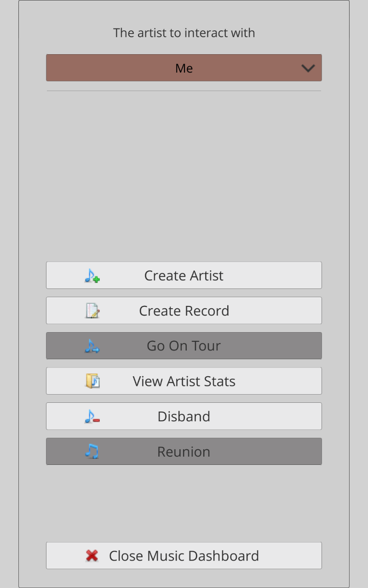Click the Create Record notepad pencil icon
This screenshot has height=588, width=368.
point(92,311)
